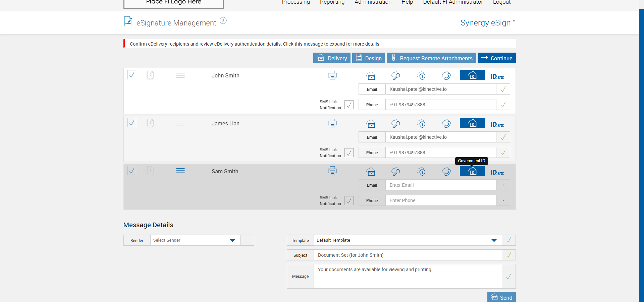Select Government ID icon for John Smith

[472, 75]
